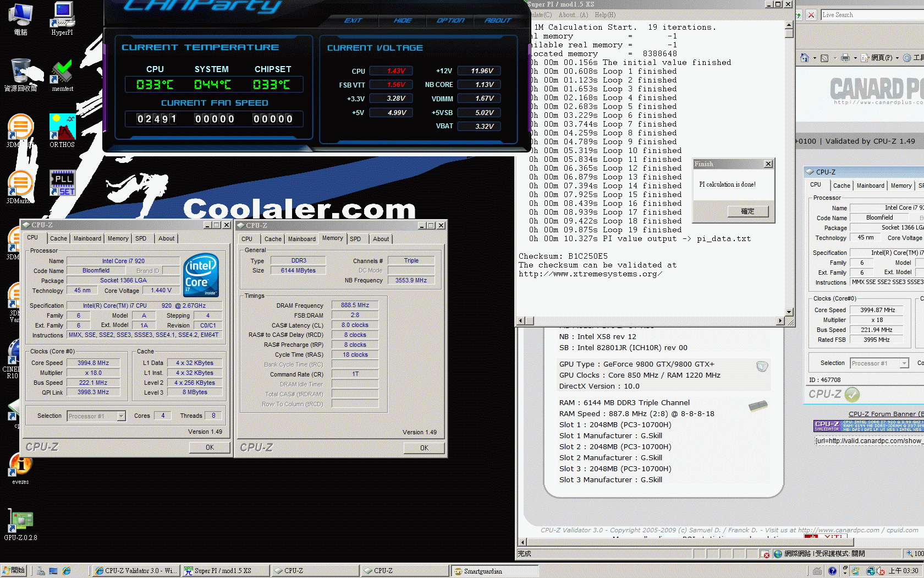Click the forum banner URL code field

click(868, 440)
